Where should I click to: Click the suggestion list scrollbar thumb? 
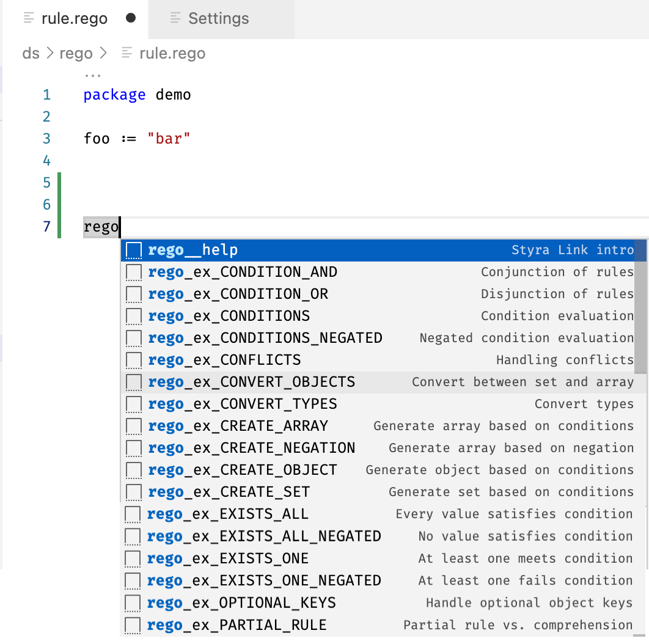click(x=640, y=307)
